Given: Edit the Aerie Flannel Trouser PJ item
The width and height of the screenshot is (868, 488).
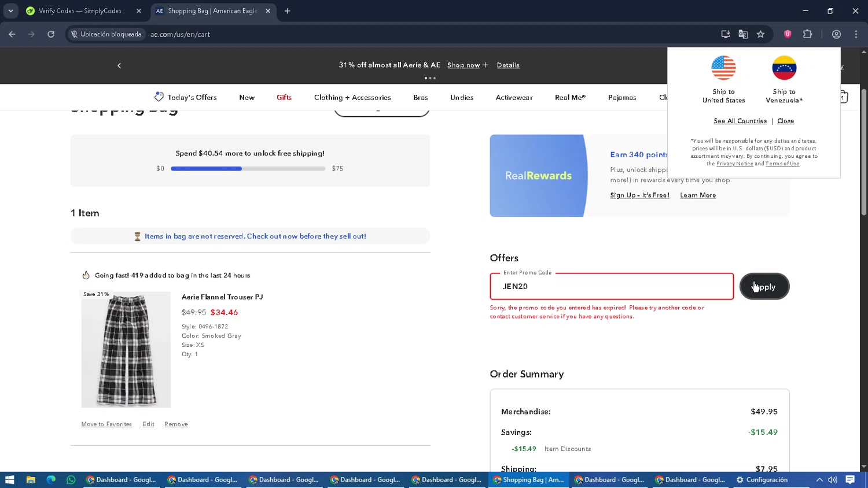Looking at the screenshot, I should pyautogui.click(x=148, y=424).
